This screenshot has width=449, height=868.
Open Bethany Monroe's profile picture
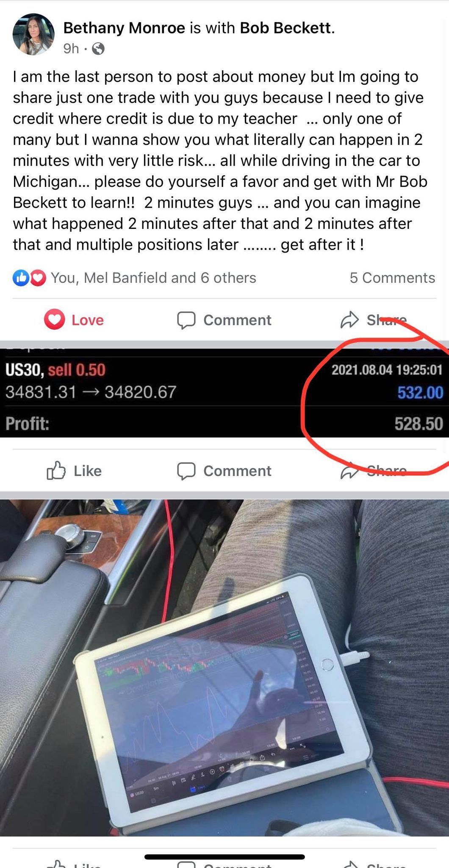[33, 34]
